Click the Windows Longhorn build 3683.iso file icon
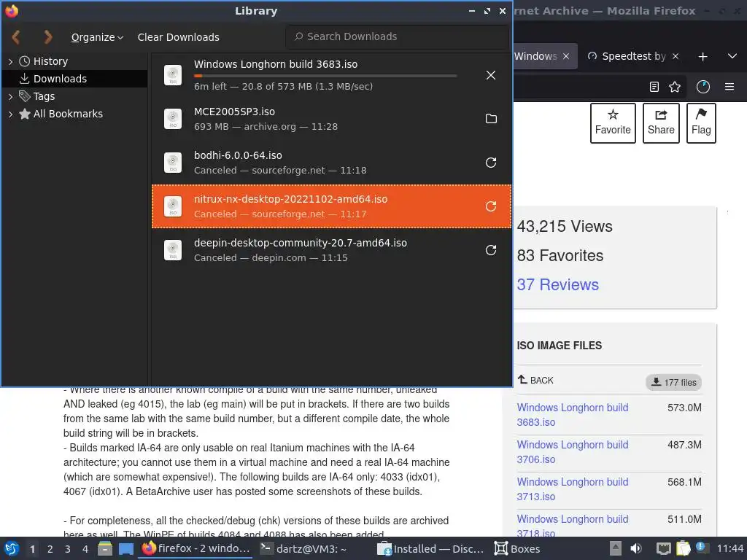747x560 pixels. (173, 75)
